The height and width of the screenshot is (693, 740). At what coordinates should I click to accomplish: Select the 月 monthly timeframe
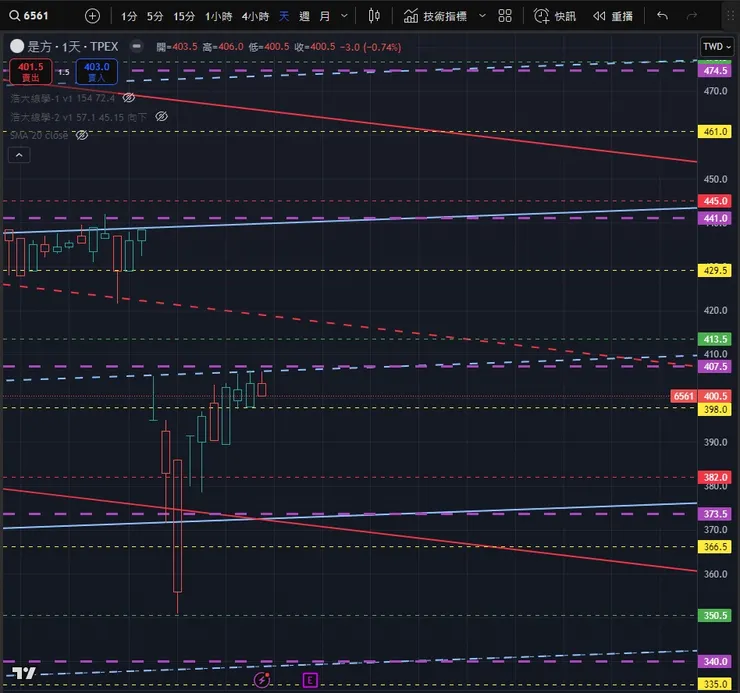[x=325, y=17]
